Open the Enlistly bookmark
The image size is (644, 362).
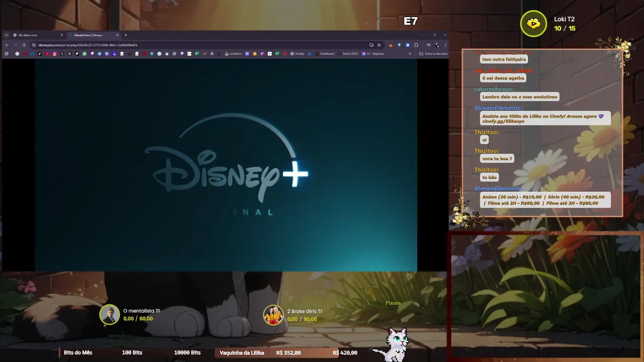[297, 53]
